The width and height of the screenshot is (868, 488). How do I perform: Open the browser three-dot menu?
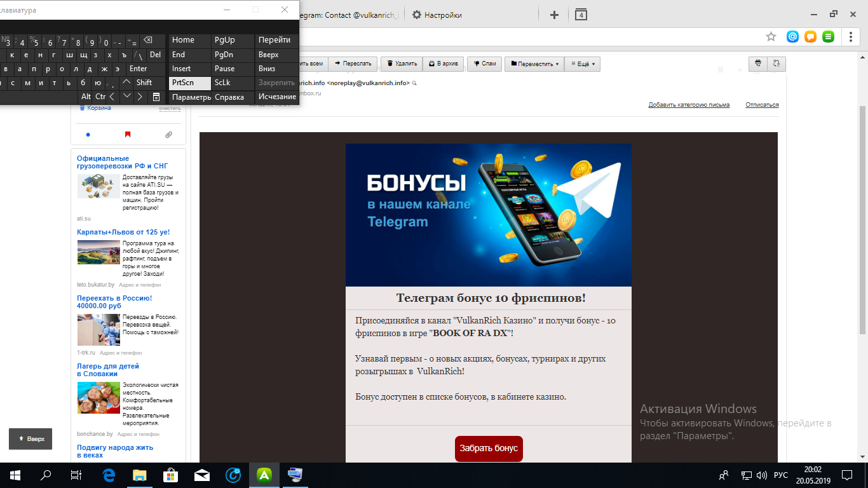point(851,37)
